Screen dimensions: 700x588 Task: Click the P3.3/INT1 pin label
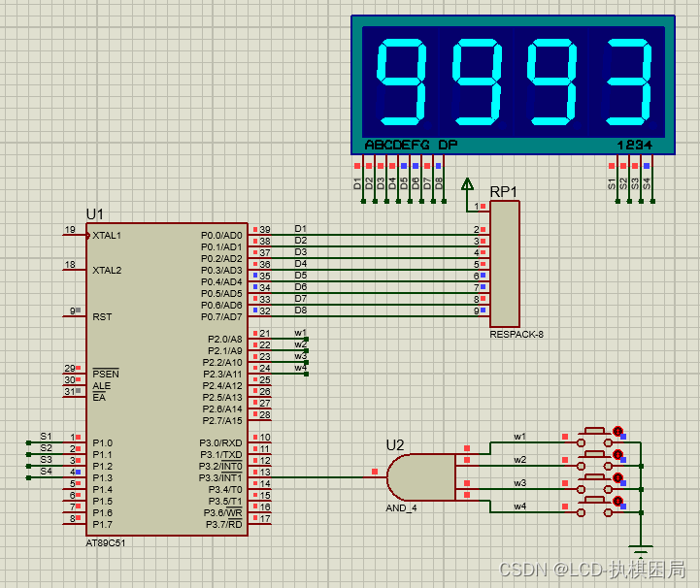point(220,477)
